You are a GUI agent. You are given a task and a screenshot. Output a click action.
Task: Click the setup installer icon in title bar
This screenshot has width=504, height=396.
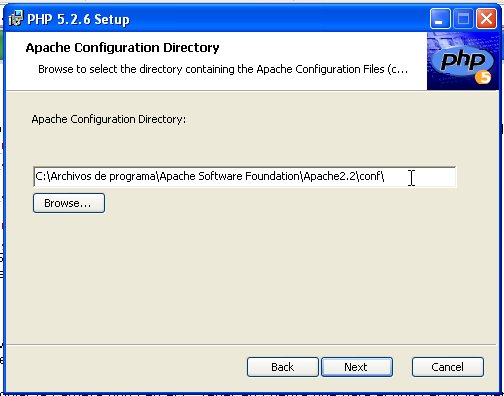click(16, 18)
